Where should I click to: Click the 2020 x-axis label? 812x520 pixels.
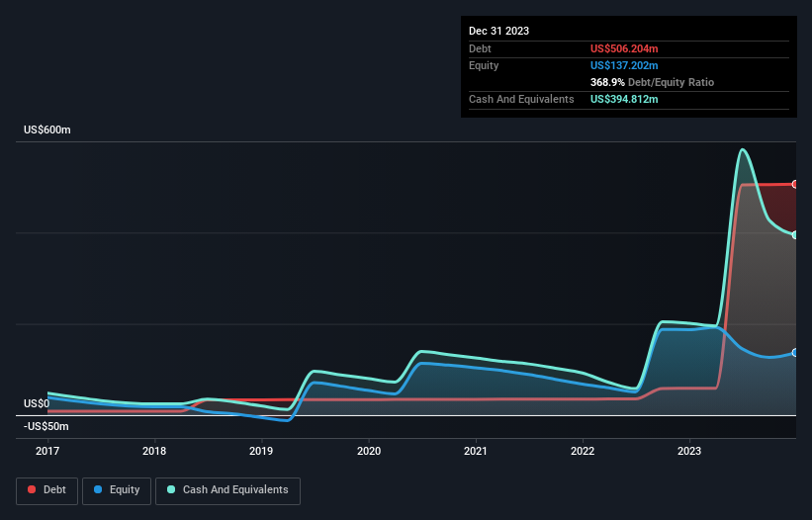[x=369, y=451]
